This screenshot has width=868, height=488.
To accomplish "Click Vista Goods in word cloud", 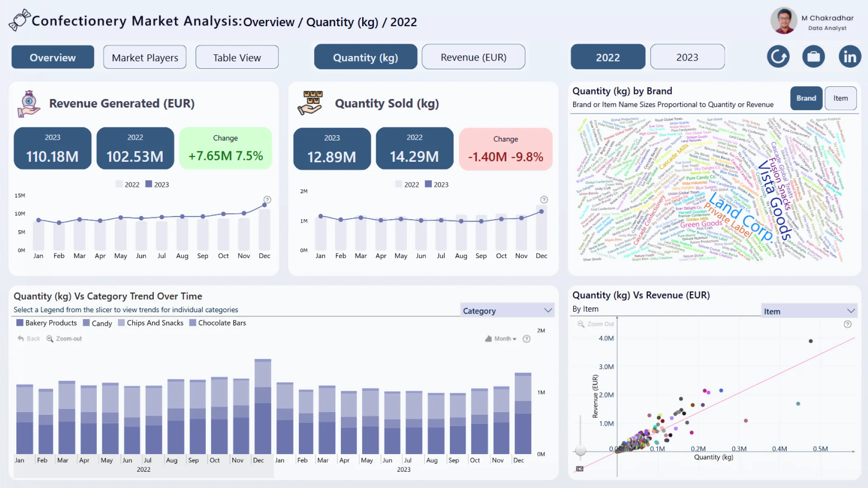I will pyautogui.click(x=775, y=200).
